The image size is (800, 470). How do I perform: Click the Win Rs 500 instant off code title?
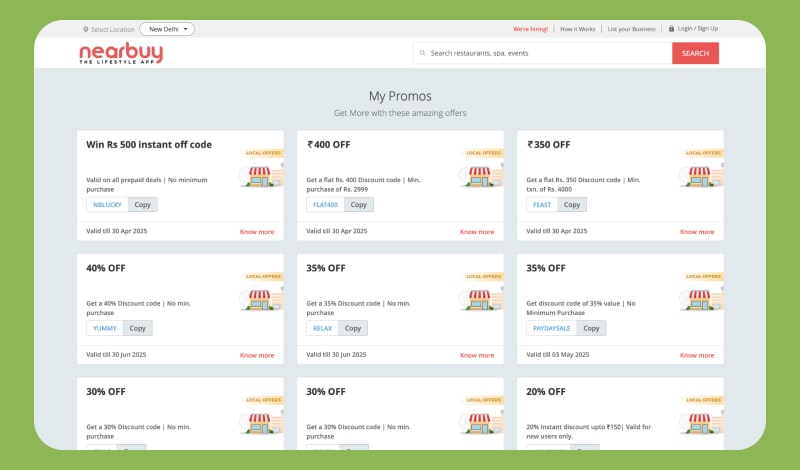click(x=149, y=144)
